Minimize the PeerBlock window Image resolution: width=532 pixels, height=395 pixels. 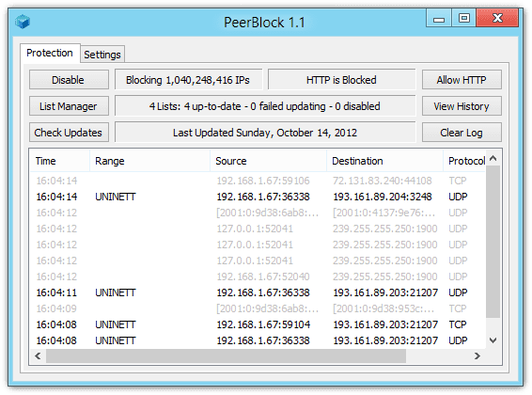(439, 18)
